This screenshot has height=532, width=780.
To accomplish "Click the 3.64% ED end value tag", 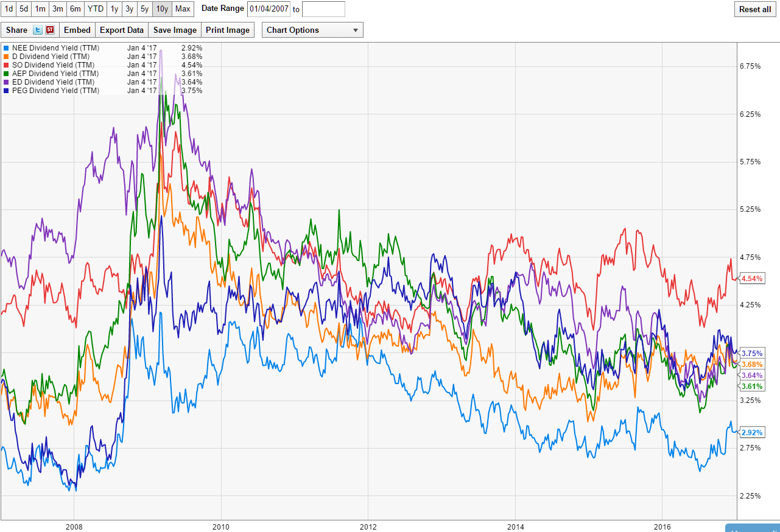I will [x=751, y=375].
